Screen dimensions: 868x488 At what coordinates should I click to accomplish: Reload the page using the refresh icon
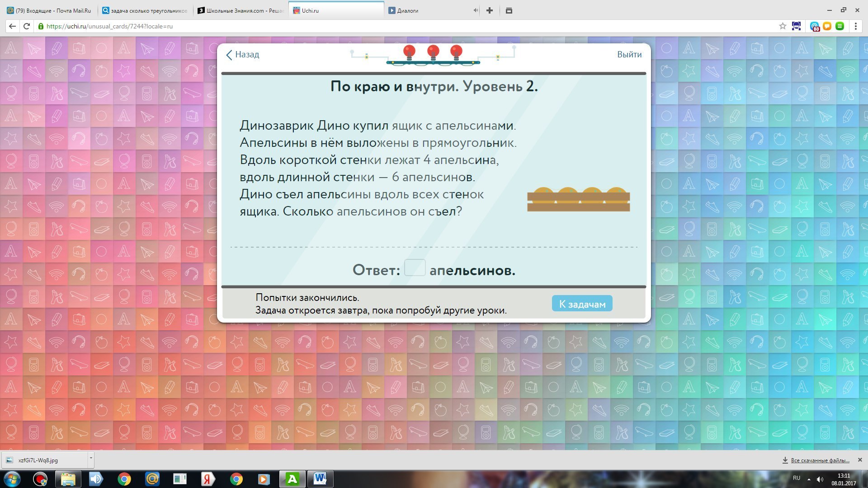[x=27, y=26]
